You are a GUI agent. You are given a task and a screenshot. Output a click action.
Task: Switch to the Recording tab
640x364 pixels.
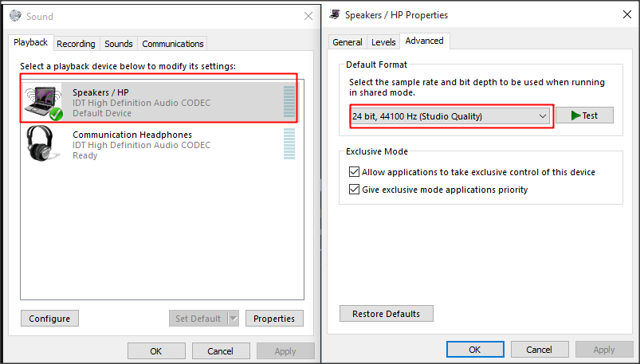point(76,44)
